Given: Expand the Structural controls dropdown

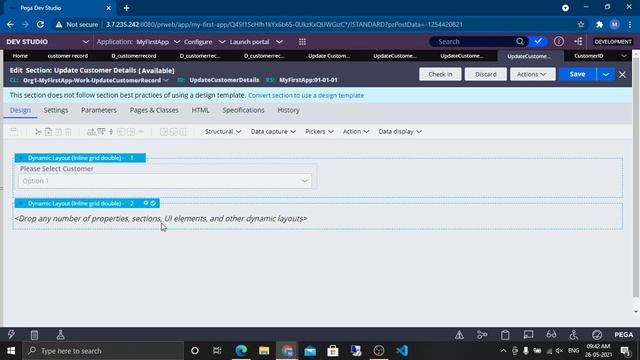Looking at the screenshot, I should point(223,131).
